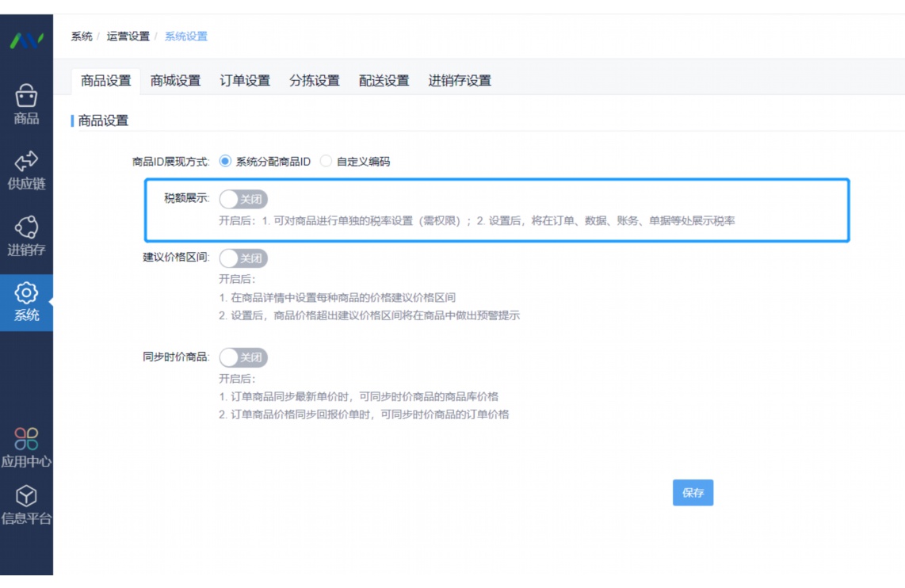Open the 商品 module from the sidebar
This screenshot has height=588, width=905.
point(27,105)
